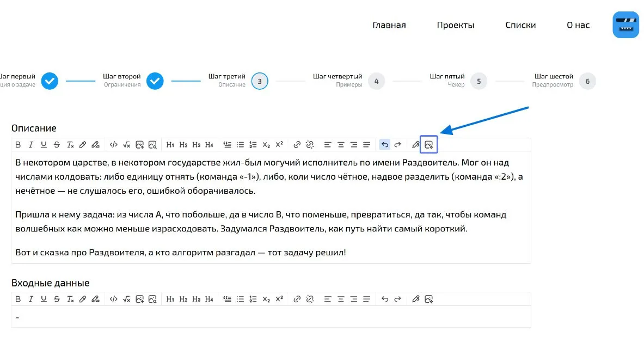Toggle italic formatting in Входные данные toolbar

tap(31, 299)
